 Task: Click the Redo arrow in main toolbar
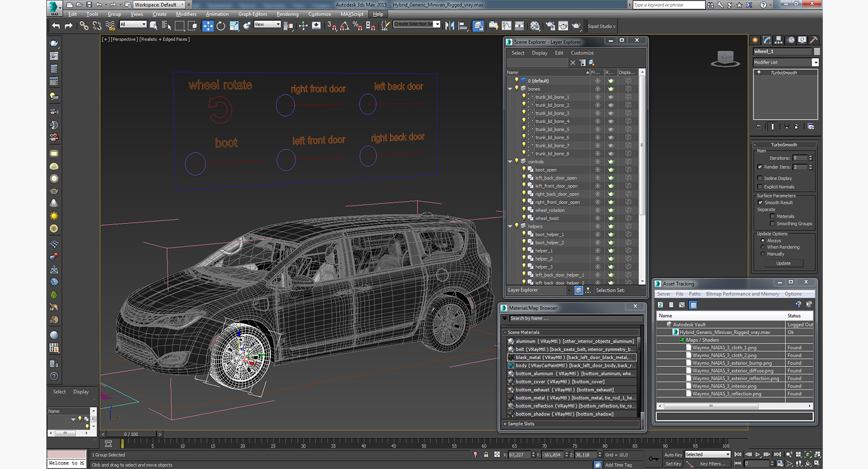[69, 26]
